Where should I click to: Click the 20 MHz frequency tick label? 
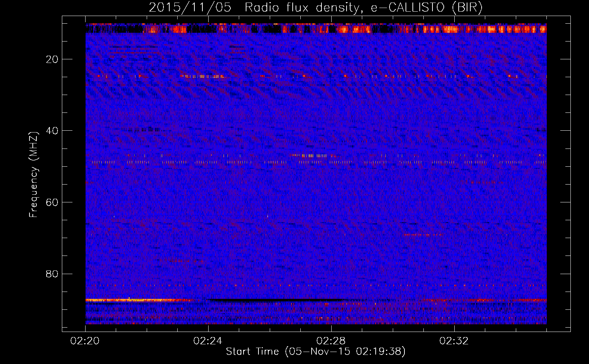point(52,59)
